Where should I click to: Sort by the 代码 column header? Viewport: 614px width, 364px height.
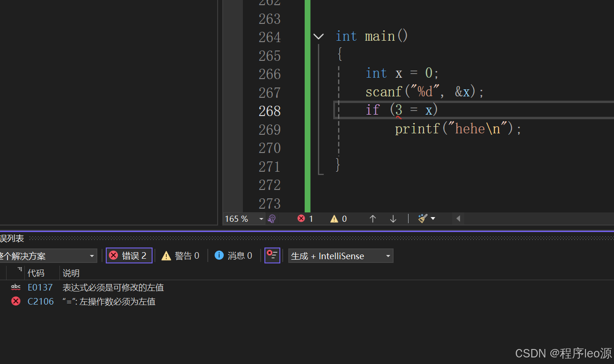[x=36, y=273]
